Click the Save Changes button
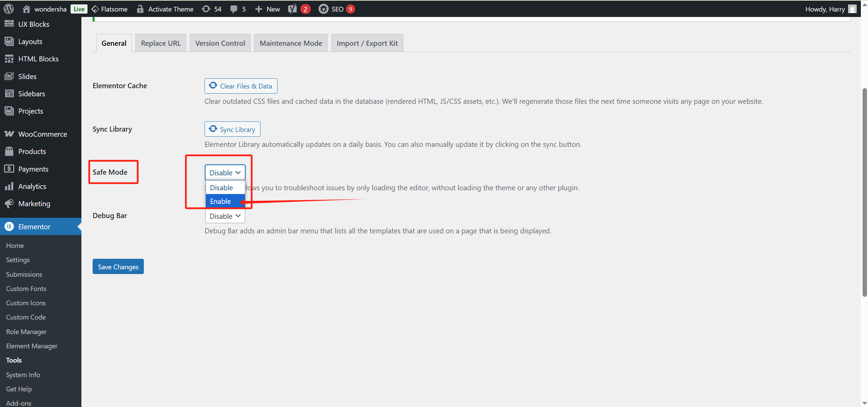The height and width of the screenshot is (407, 868). (x=118, y=266)
